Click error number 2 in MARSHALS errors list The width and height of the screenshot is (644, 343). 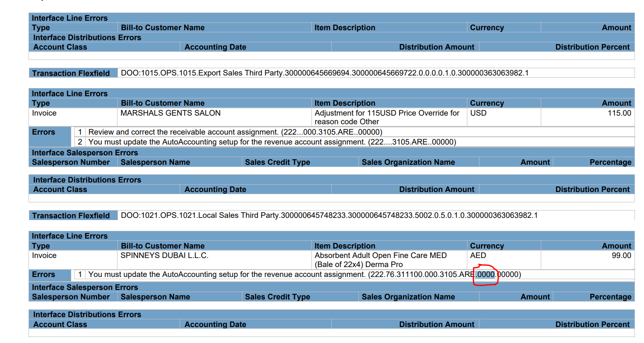80,142
